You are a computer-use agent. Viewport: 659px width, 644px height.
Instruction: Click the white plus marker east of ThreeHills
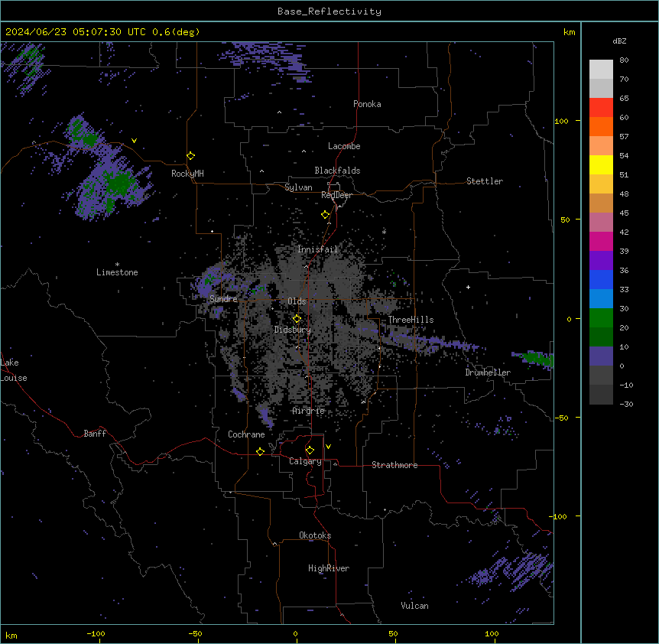pos(468,287)
